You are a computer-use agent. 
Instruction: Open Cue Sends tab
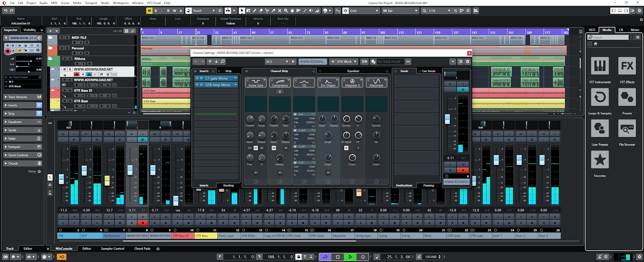pyautogui.click(x=429, y=71)
